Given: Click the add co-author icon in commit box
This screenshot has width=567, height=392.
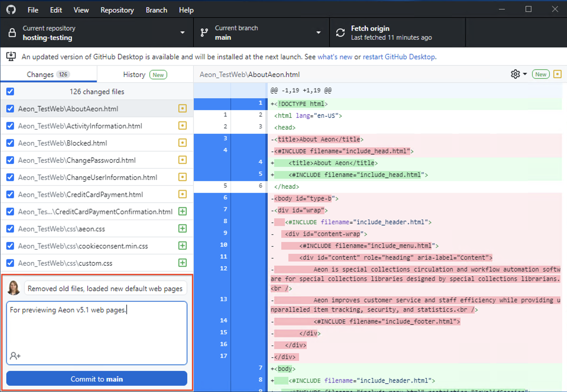Looking at the screenshot, I should 15,356.
